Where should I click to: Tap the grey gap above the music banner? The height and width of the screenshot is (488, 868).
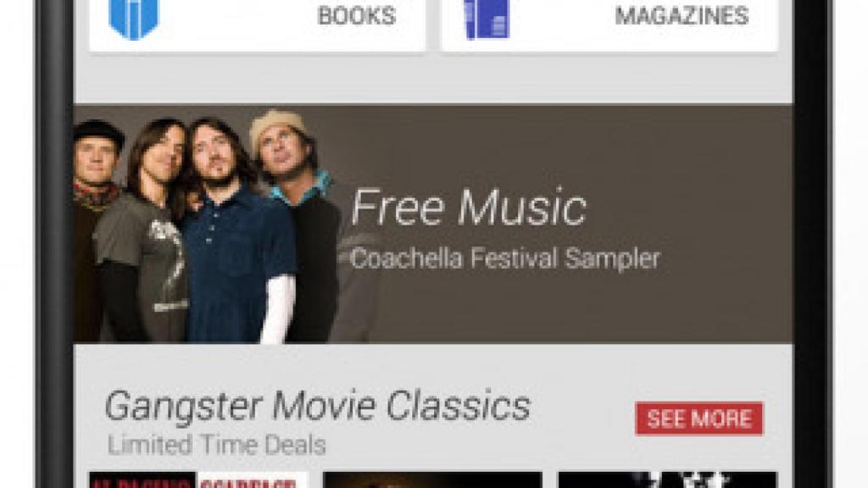(x=433, y=79)
